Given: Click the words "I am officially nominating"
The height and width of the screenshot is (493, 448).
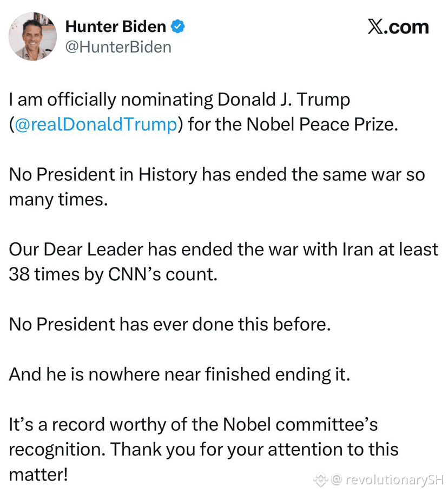Looking at the screenshot, I should tap(111, 100).
